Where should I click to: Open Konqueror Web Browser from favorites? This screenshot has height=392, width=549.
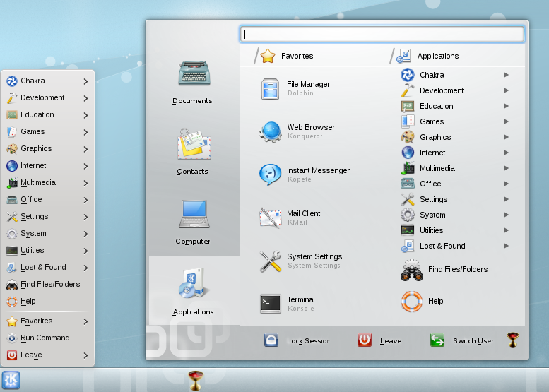pyautogui.click(x=270, y=132)
